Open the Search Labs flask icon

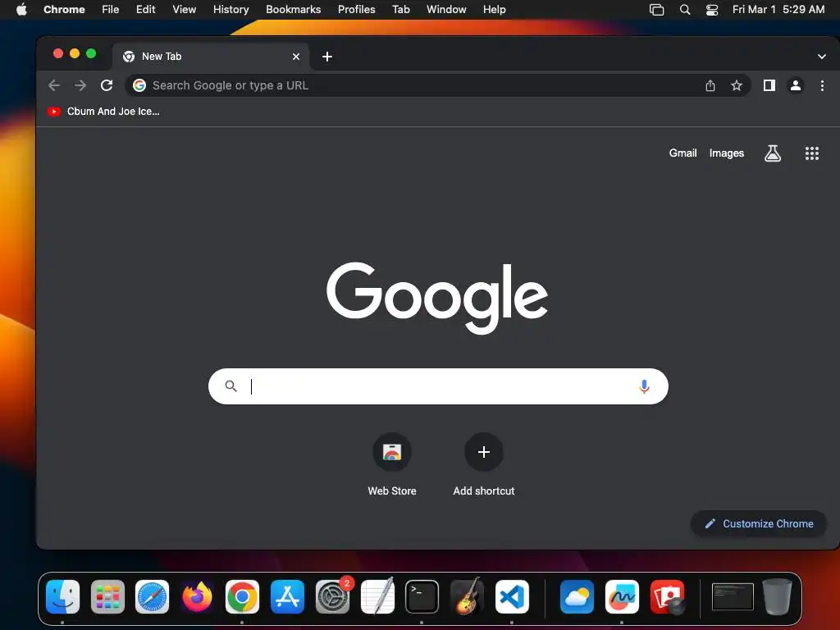772,153
